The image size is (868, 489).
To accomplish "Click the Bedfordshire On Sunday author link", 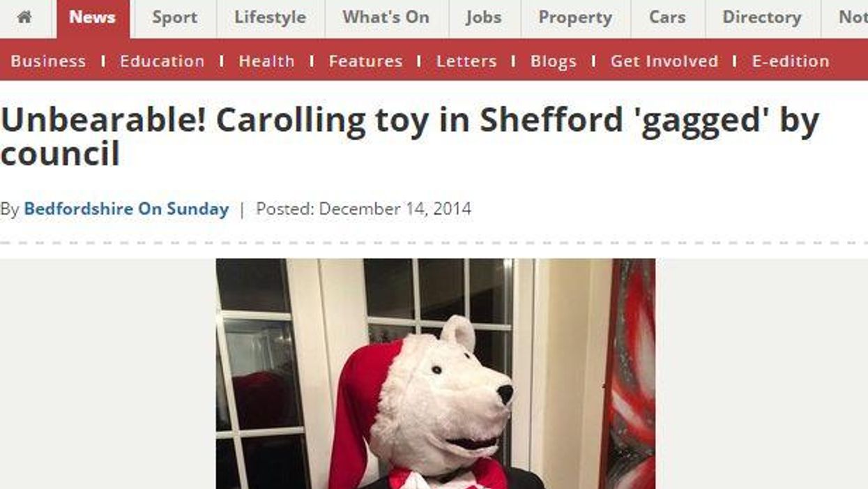I will 126,209.
